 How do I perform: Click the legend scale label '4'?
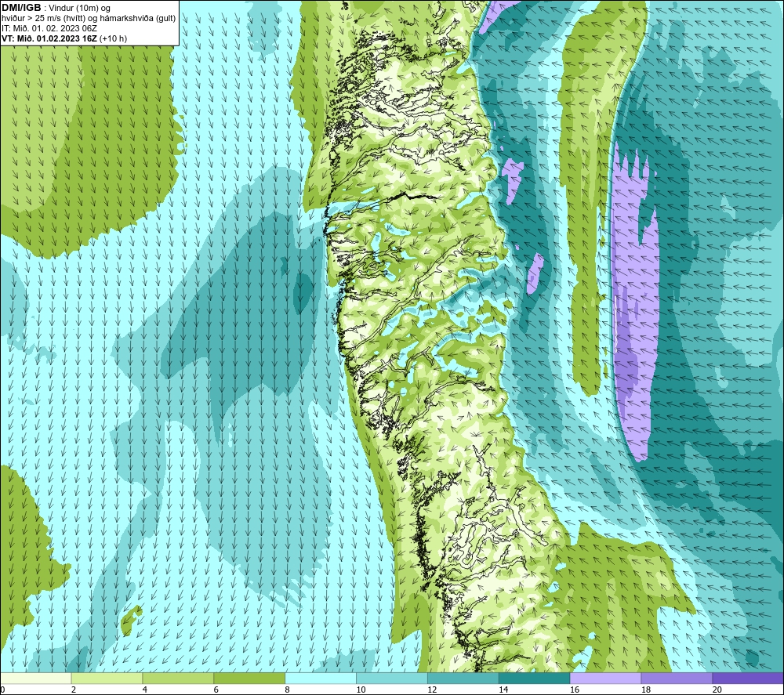point(144,690)
